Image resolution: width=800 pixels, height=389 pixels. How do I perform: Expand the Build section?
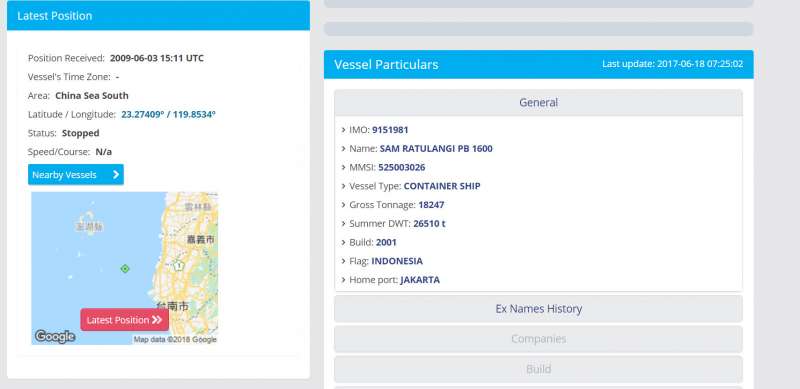[538, 369]
